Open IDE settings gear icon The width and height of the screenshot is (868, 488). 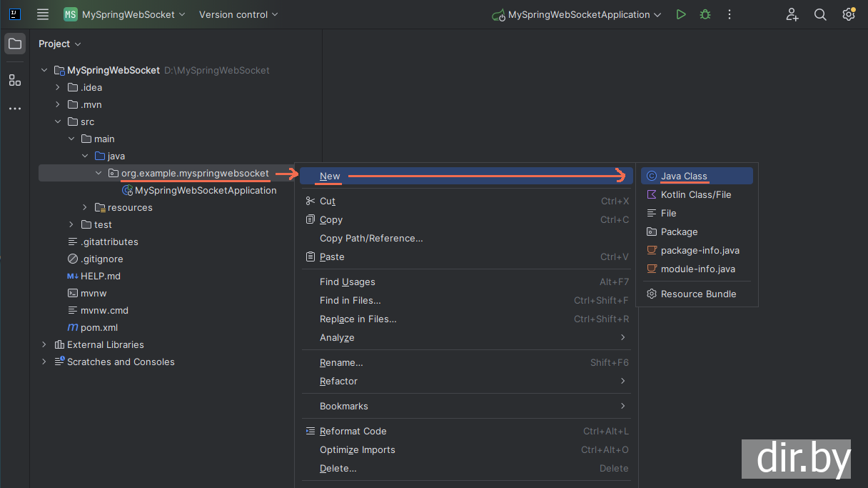(849, 14)
